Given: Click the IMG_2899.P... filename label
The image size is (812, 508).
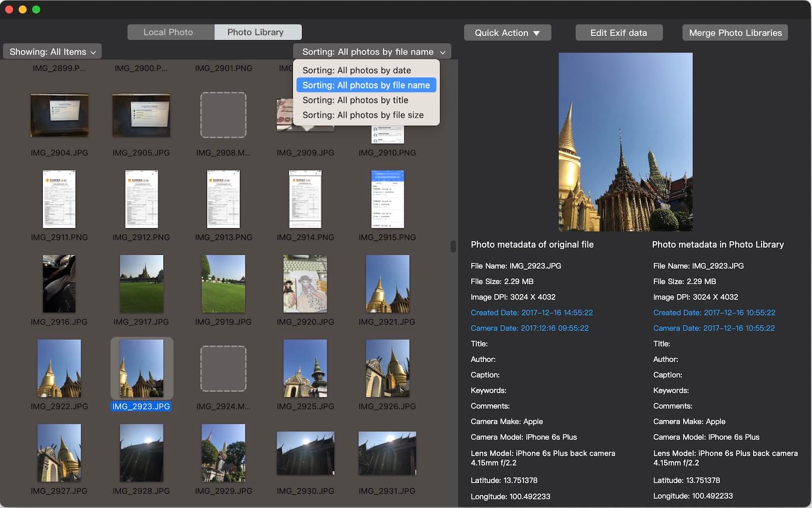Looking at the screenshot, I should 59,68.
